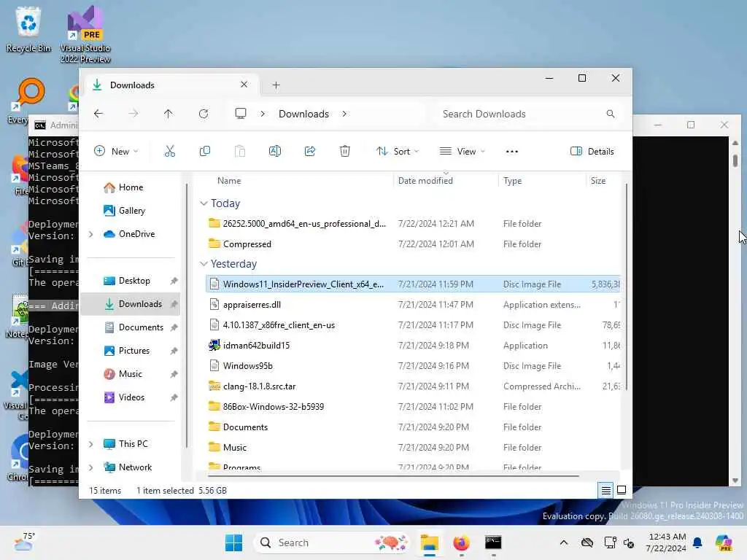Go back with the left arrow button
The image size is (747, 560).
click(x=98, y=114)
